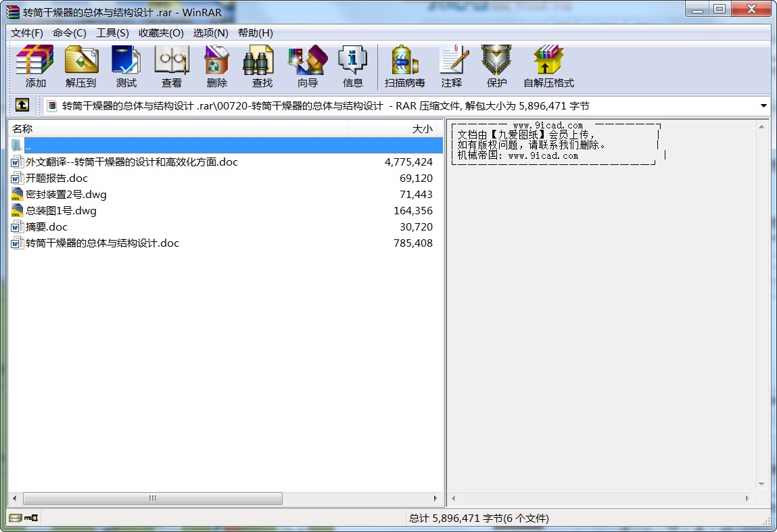Click the key password icon in status bar
The height and width of the screenshot is (532, 777).
(x=31, y=518)
